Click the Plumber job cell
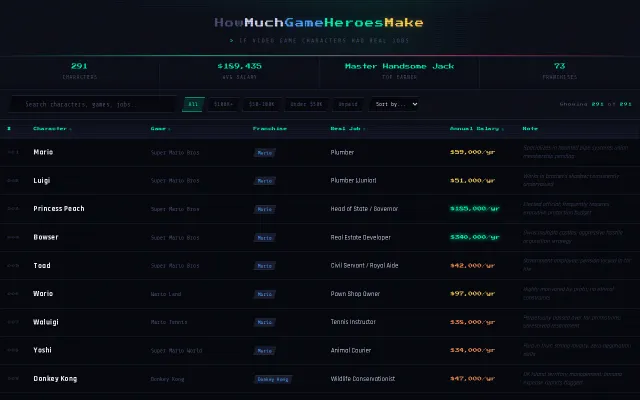Viewport: 640px width, 400px height. 342,152
